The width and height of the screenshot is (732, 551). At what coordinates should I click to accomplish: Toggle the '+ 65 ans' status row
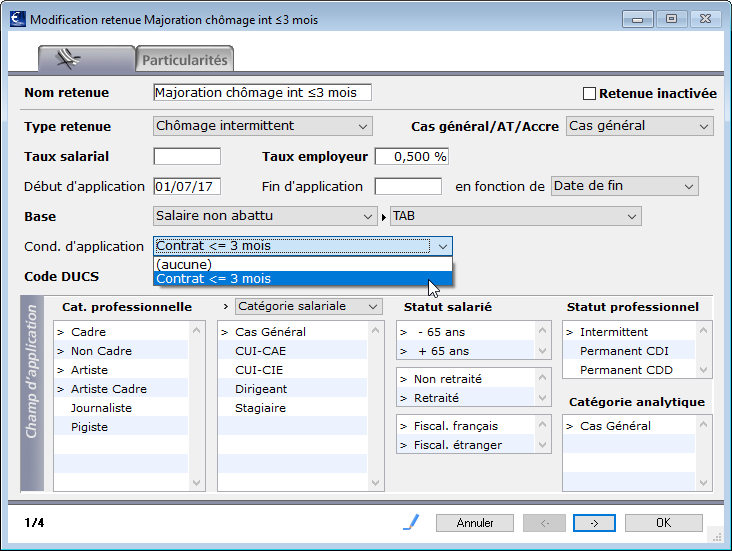465,351
